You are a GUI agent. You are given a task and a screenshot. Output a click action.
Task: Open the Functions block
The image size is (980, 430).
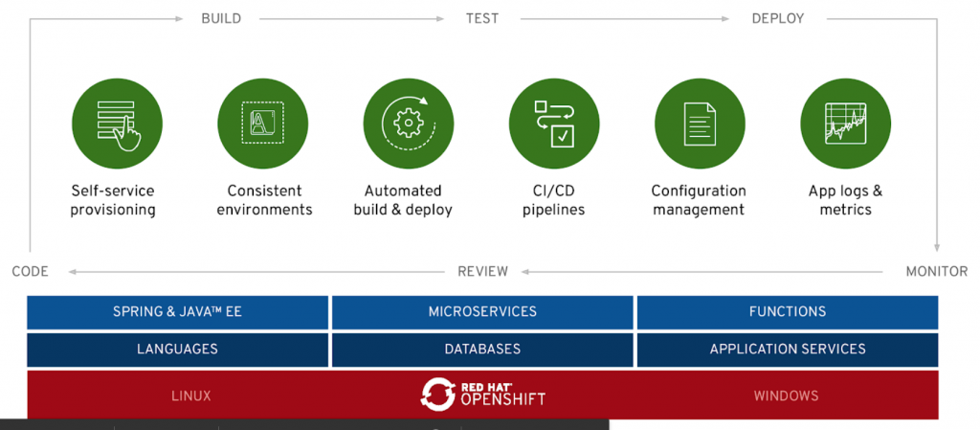tap(787, 312)
